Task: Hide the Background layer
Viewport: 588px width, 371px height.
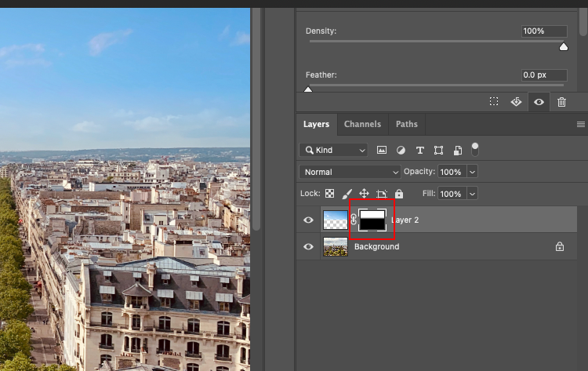Action: [308, 246]
